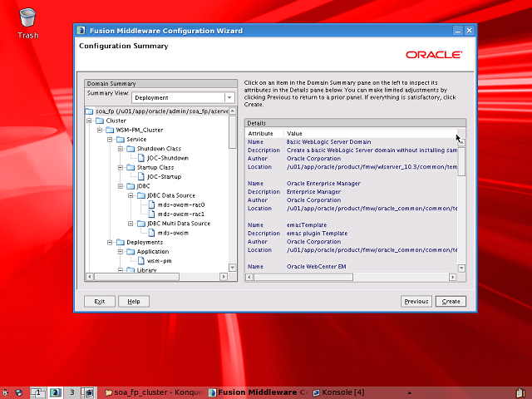Click domain tree scroll right arrow
532x399 pixels.
[x=224, y=277]
